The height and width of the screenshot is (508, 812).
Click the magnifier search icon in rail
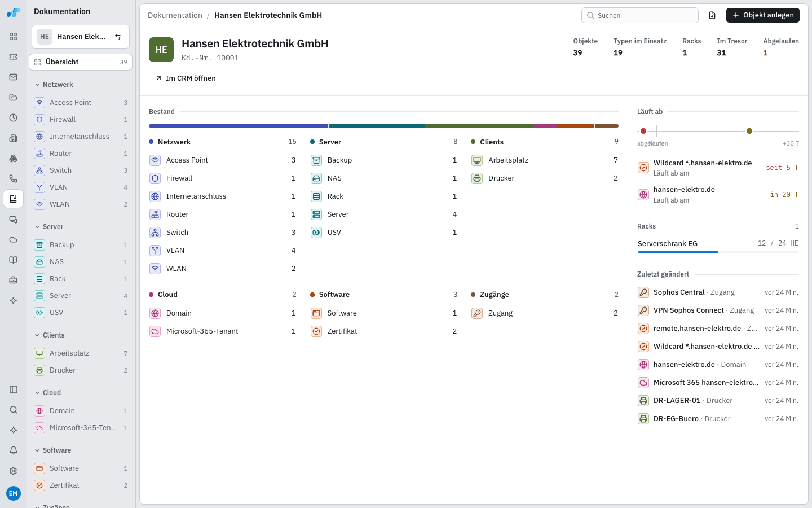14,410
